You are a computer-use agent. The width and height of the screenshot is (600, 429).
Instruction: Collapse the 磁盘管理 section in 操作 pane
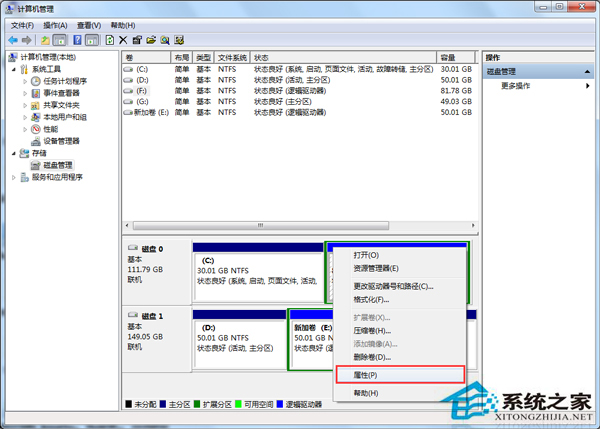tap(587, 72)
